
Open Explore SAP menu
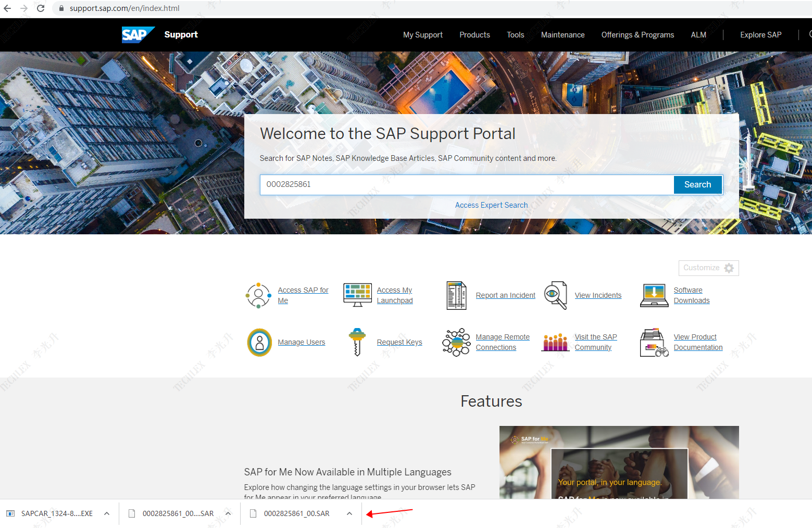pos(760,35)
